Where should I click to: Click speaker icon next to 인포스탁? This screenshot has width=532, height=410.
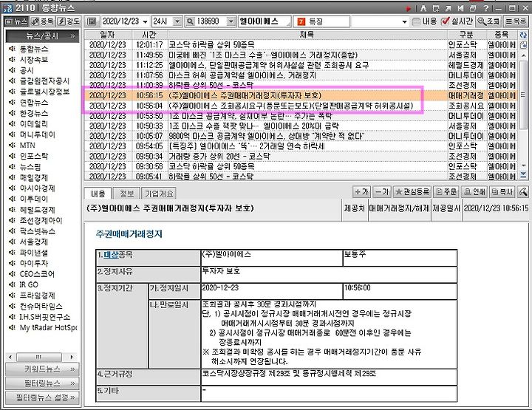13,156
